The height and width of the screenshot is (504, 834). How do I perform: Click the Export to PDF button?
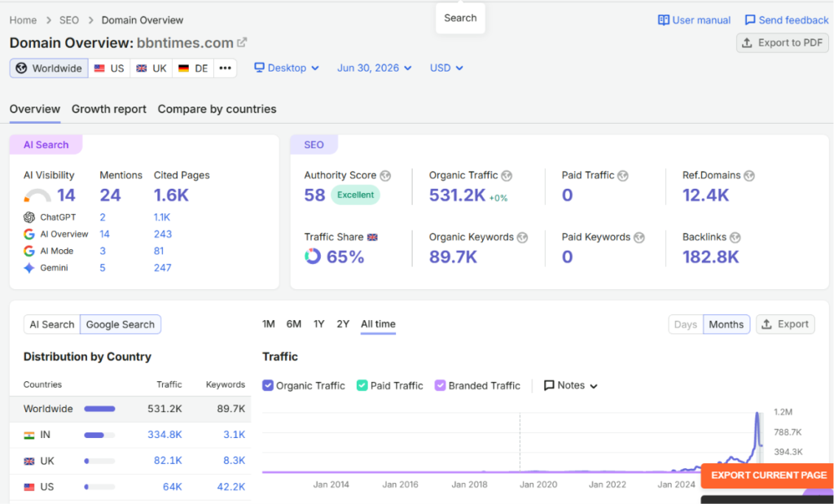click(x=783, y=43)
